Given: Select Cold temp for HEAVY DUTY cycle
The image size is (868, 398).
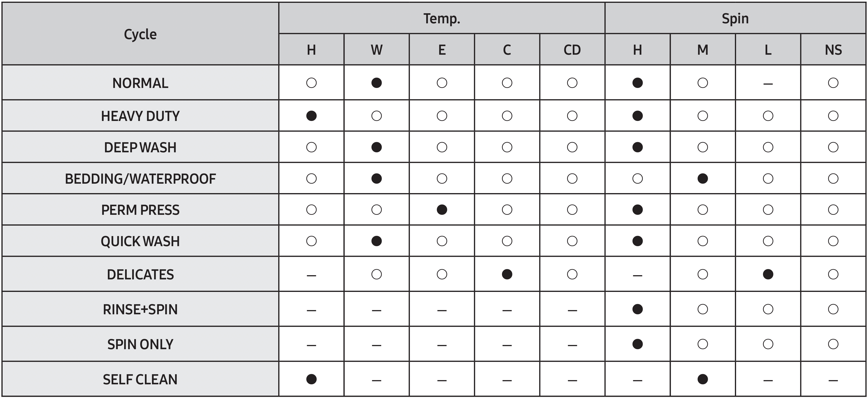Looking at the screenshot, I should pos(507,116).
